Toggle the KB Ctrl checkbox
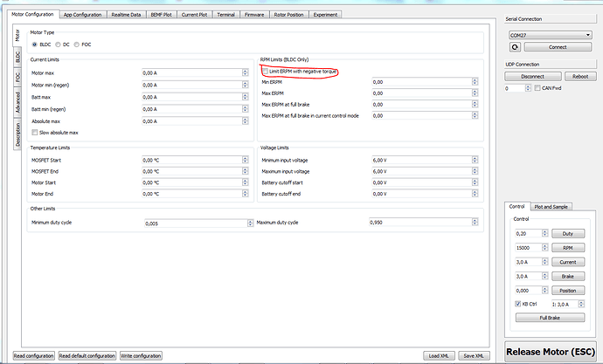Viewport: 603px width, 364px height. click(x=516, y=304)
